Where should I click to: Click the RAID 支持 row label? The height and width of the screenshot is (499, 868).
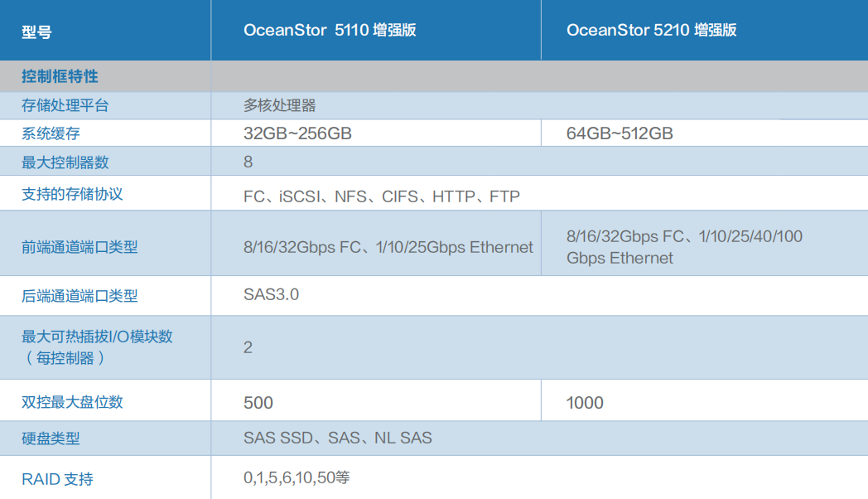coord(57,478)
